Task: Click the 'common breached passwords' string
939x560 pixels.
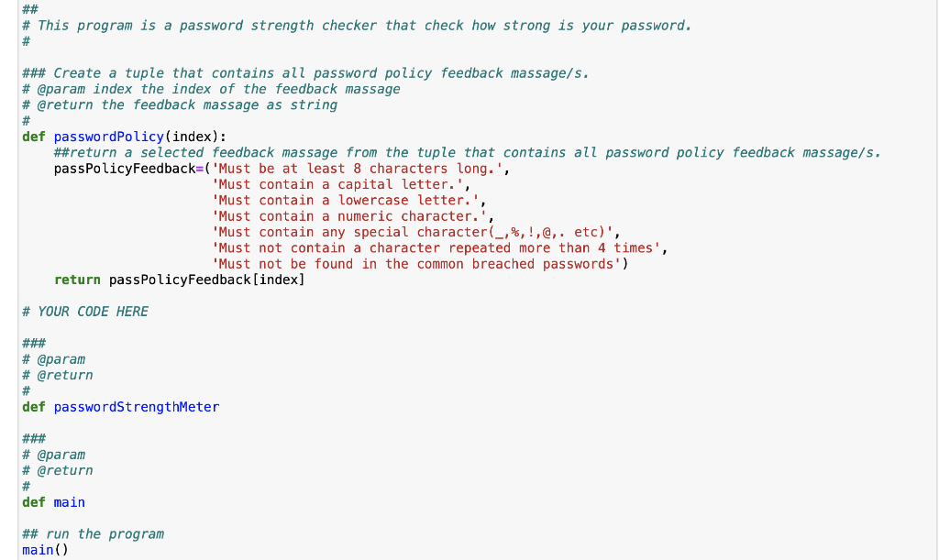Action: [x=417, y=264]
